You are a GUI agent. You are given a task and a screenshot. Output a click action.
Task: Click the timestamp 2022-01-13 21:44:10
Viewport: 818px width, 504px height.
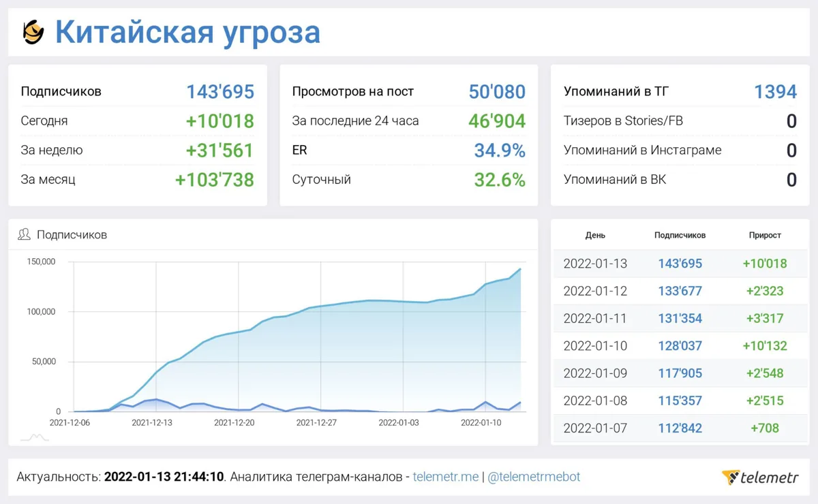pyautogui.click(x=164, y=477)
